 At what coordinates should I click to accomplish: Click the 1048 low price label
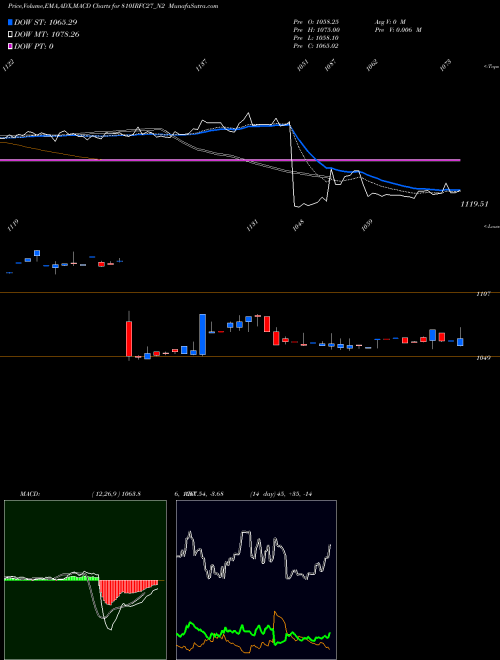[298, 226]
